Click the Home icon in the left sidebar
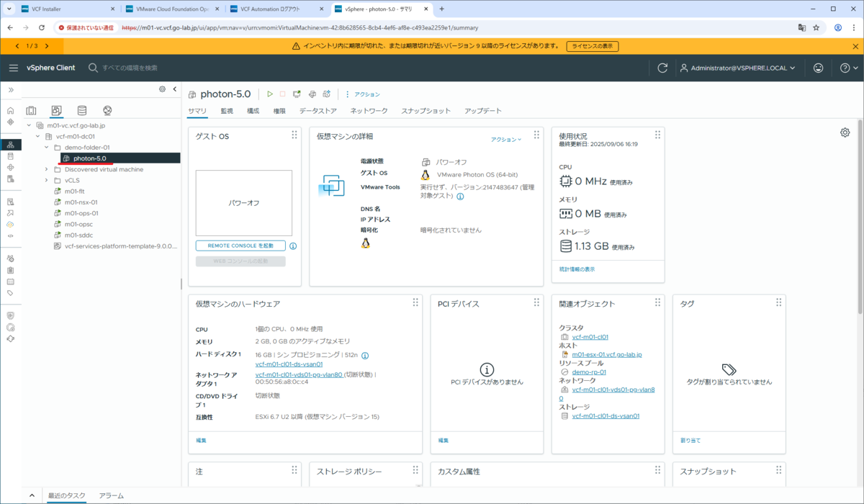Viewport: 864px width, 504px height. (x=10, y=111)
